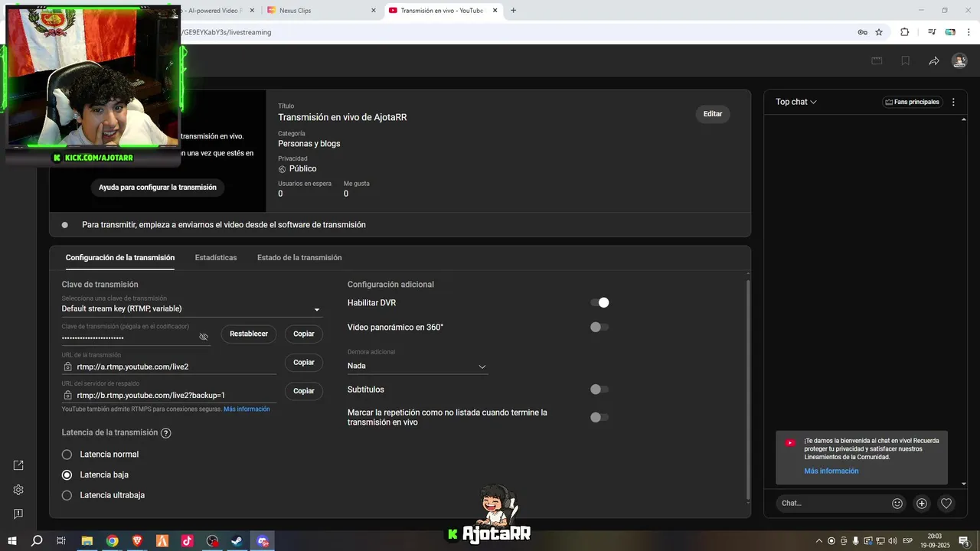The width and height of the screenshot is (980, 551).
Task: Close the Nexus Clips browser tab
Action: 374,10
